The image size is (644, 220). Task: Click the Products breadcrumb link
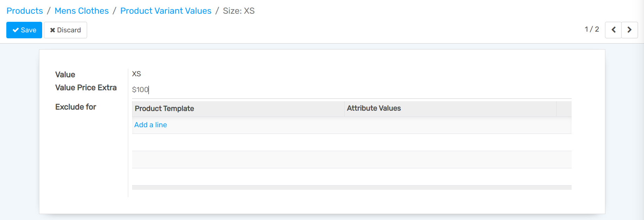(25, 11)
